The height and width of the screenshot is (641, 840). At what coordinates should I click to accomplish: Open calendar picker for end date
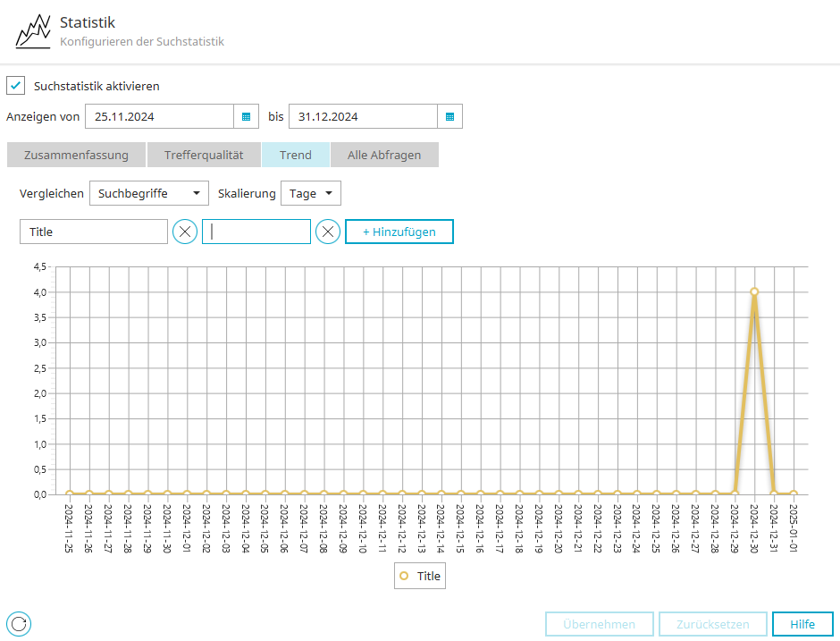(449, 117)
